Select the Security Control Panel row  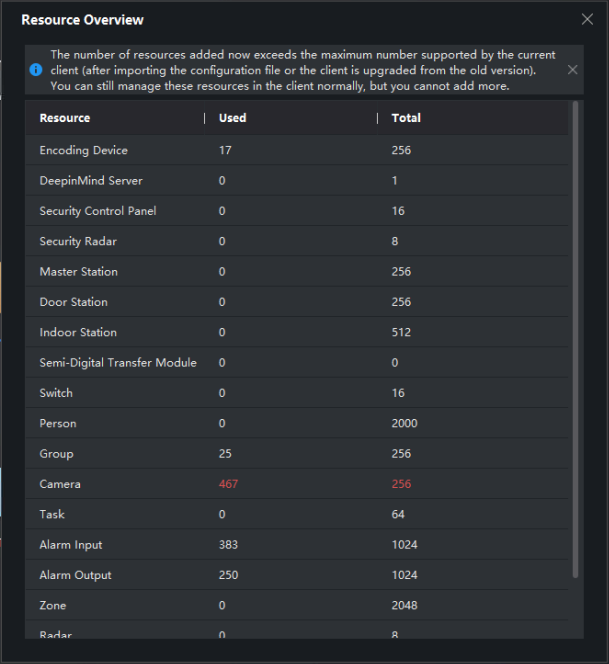point(98,211)
